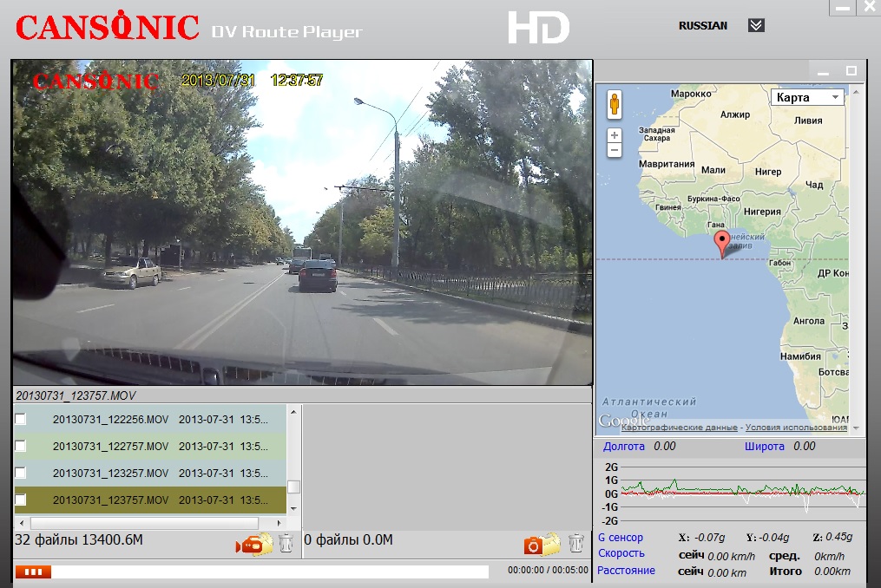Select the Street View pegman on map
This screenshot has width=881, height=588.
point(615,104)
